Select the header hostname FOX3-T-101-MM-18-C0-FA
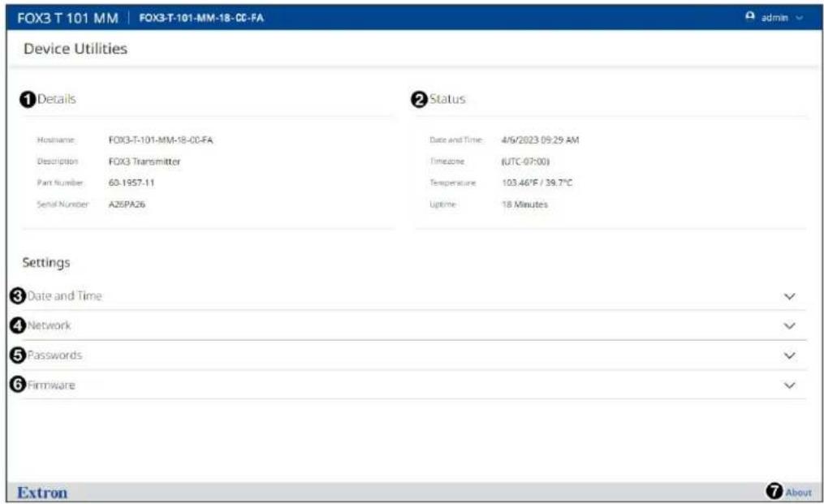This screenshot has width=824, height=504. (x=201, y=18)
